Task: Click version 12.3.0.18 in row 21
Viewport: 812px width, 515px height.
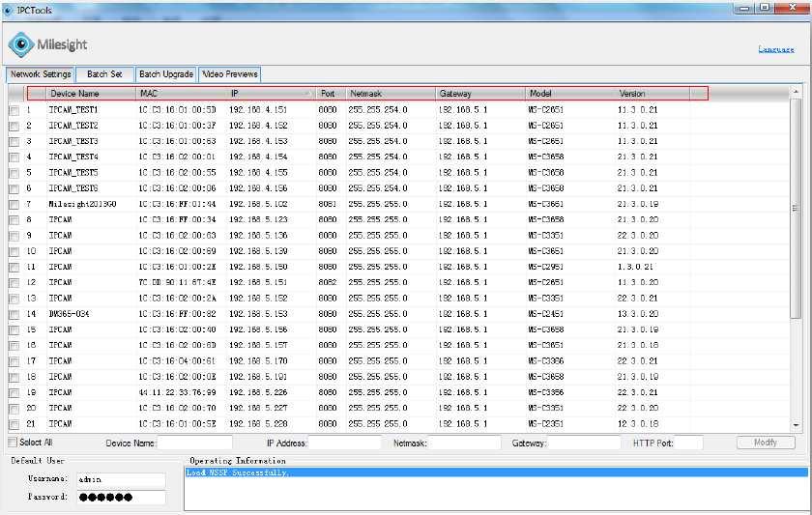Action: click(637, 423)
